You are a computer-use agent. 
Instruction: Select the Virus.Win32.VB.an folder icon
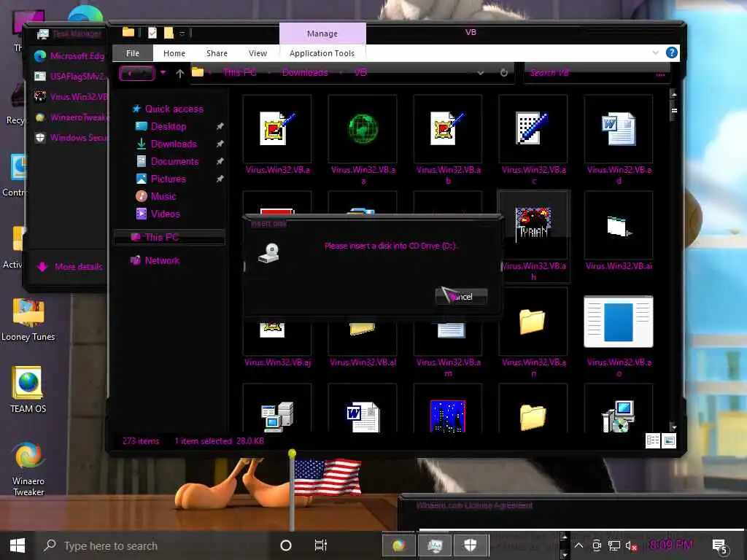tap(533, 322)
